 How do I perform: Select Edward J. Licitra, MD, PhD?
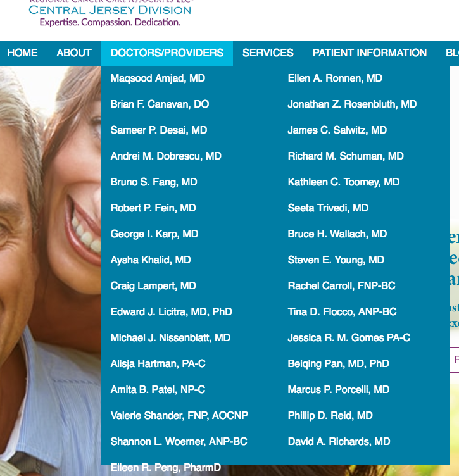click(x=171, y=312)
